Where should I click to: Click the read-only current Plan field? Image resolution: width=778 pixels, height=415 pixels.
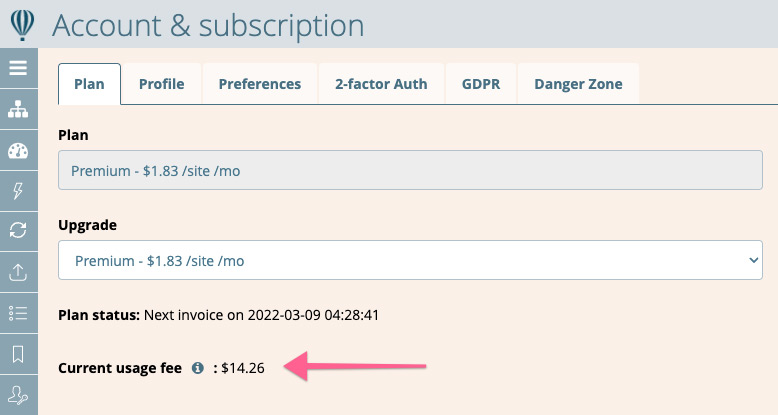click(410, 170)
